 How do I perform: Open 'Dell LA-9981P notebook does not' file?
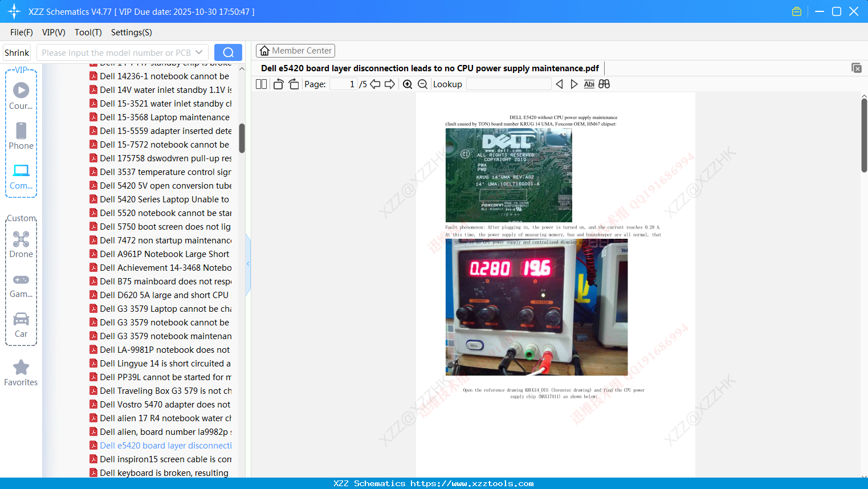[160, 350]
